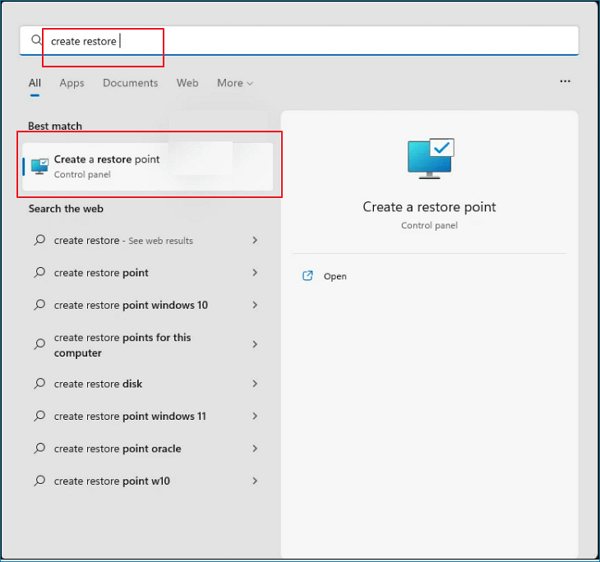
Task: Click 'Control panel' label under preview title
Action: click(429, 226)
